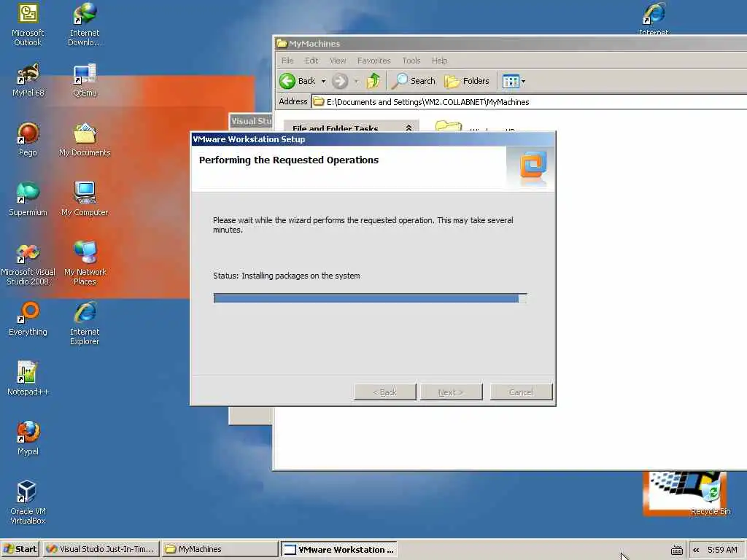Open the Views dropdown arrow in MyMachines

(524, 82)
